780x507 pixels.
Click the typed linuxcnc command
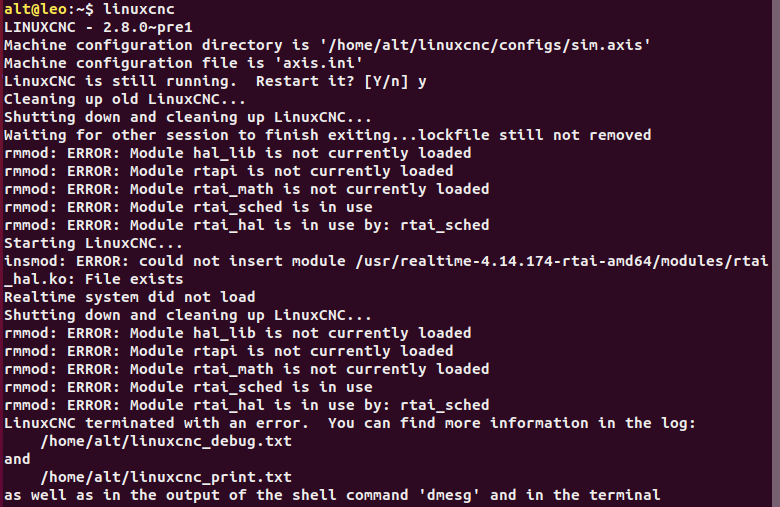point(139,9)
